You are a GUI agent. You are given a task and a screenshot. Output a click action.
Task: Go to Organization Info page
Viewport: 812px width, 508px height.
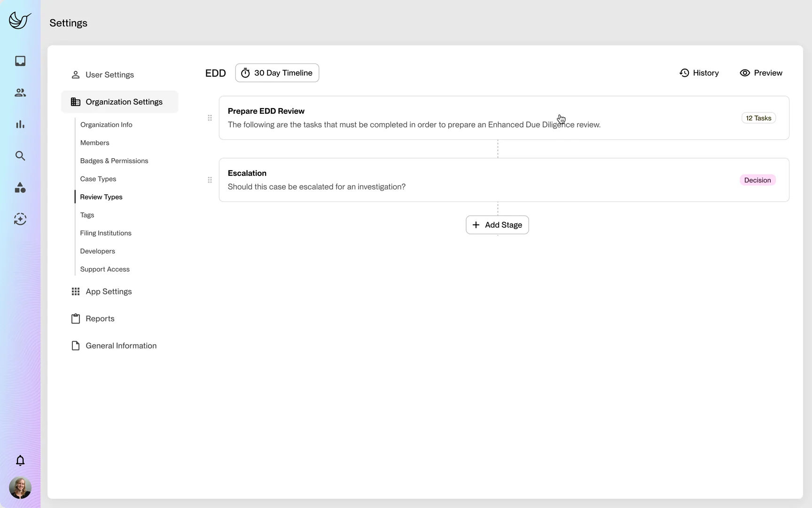106,125
